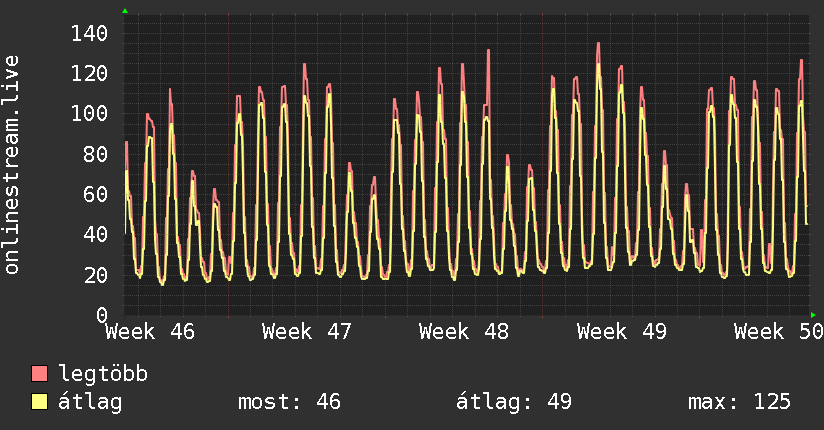Click the 120 y-axis tick label

[x=89, y=74]
